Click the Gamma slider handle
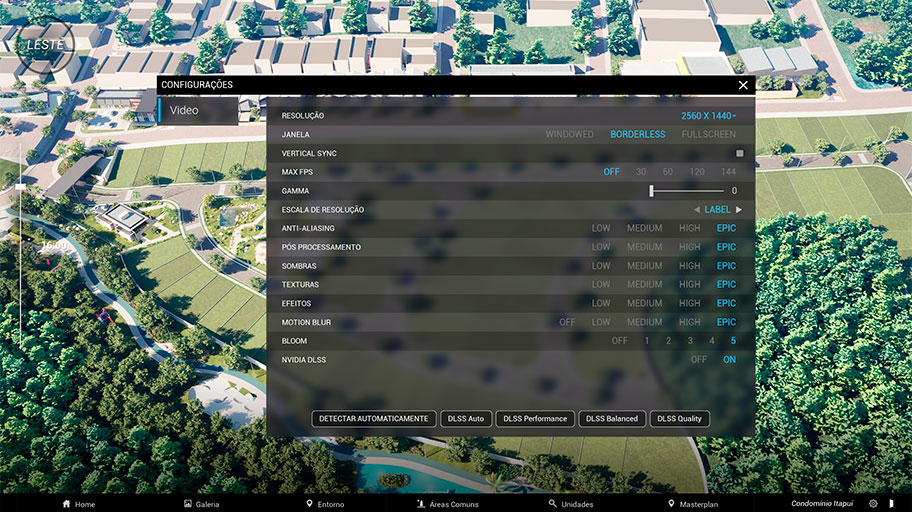Viewport: 912px width, 512px height. [651, 190]
